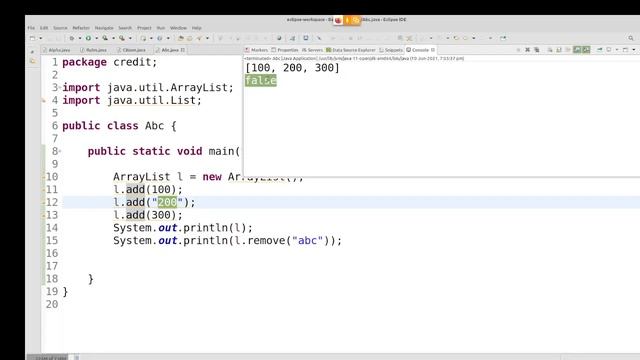The image size is (640, 360).
Task: Click the Open Task toolbar icon
Action: click(x=189, y=38)
